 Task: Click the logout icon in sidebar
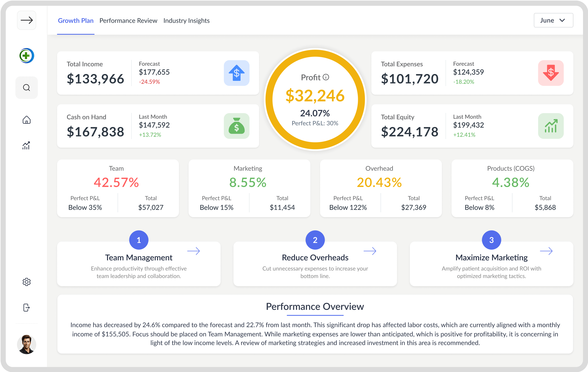pos(27,308)
